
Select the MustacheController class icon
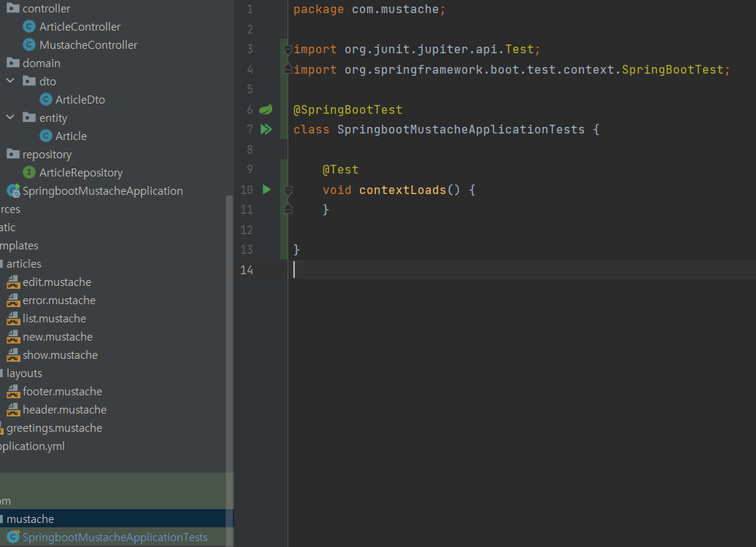tap(29, 44)
